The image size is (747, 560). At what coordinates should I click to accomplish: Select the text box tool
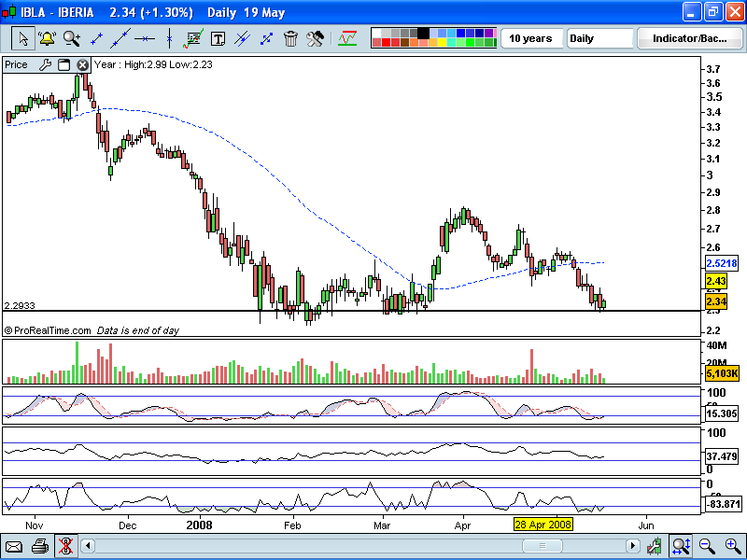(218, 39)
